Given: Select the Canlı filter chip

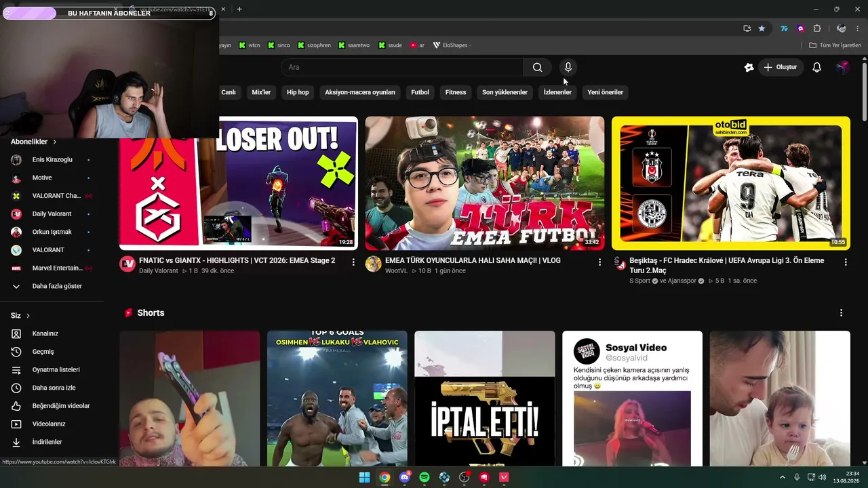Looking at the screenshot, I should click(x=229, y=92).
